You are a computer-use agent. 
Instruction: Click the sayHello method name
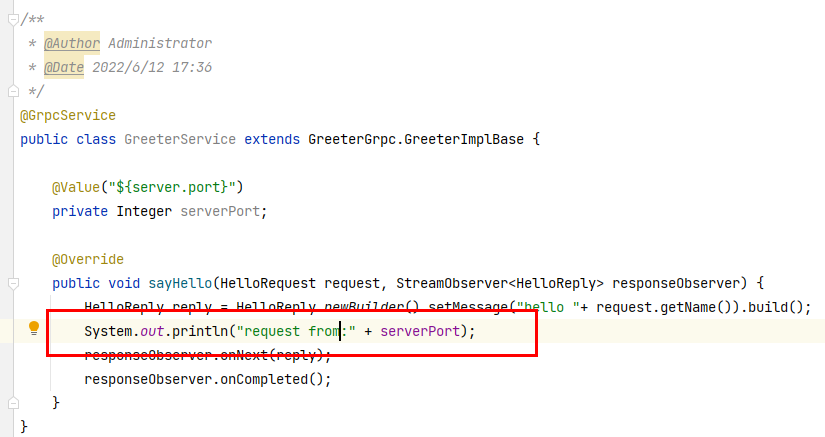[180, 284]
